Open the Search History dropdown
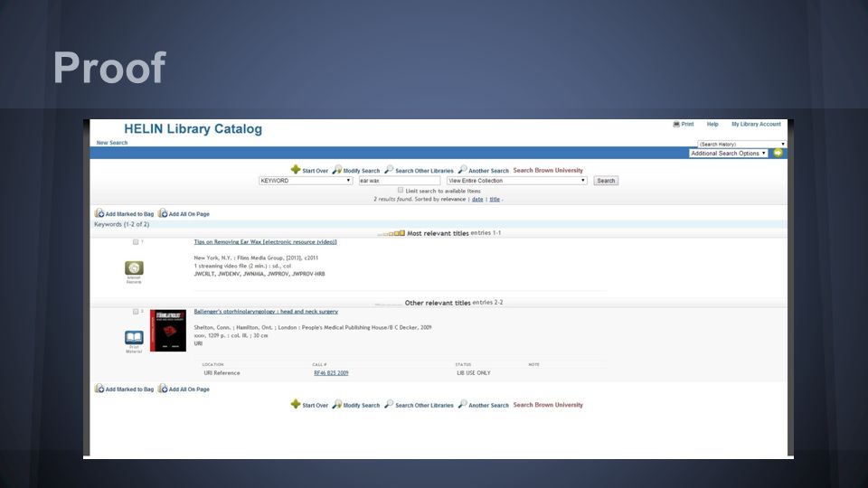Viewport: 868px width, 488px height. click(741, 144)
